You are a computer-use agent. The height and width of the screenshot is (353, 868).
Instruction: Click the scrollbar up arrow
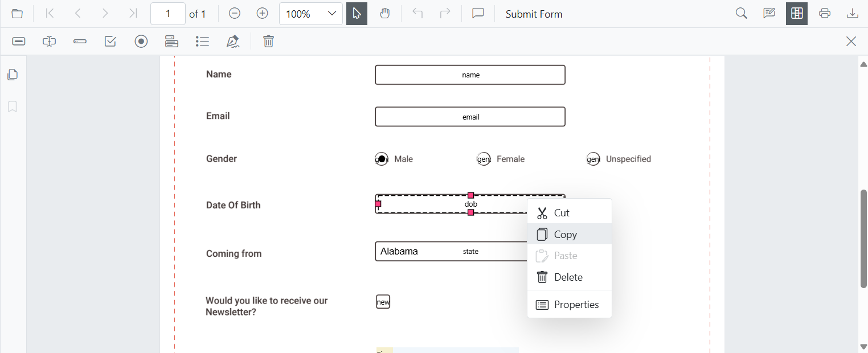point(863,63)
